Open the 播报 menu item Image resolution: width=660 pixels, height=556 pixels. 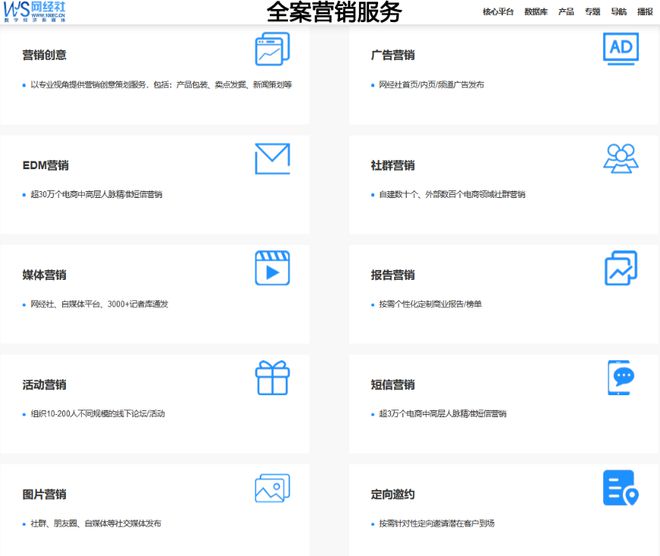click(x=645, y=12)
